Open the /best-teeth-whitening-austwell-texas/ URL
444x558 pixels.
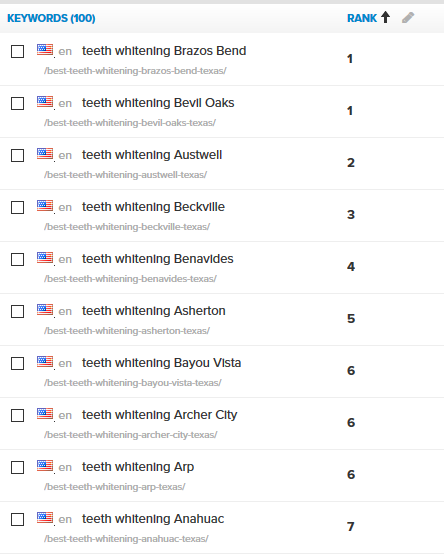click(x=126, y=175)
